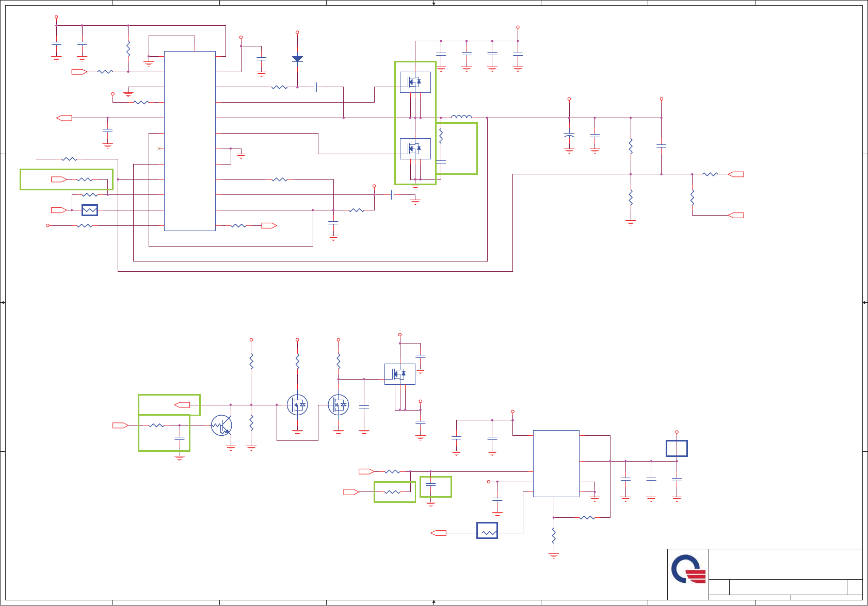The height and width of the screenshot is (606, 868).
Task: Click the large controller IC body rectangle
Action: [190, 141]
